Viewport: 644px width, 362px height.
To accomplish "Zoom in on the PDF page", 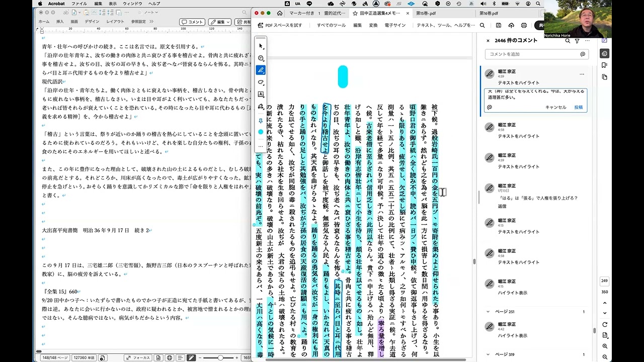I will pyautogui.click(x=605, y=346).
